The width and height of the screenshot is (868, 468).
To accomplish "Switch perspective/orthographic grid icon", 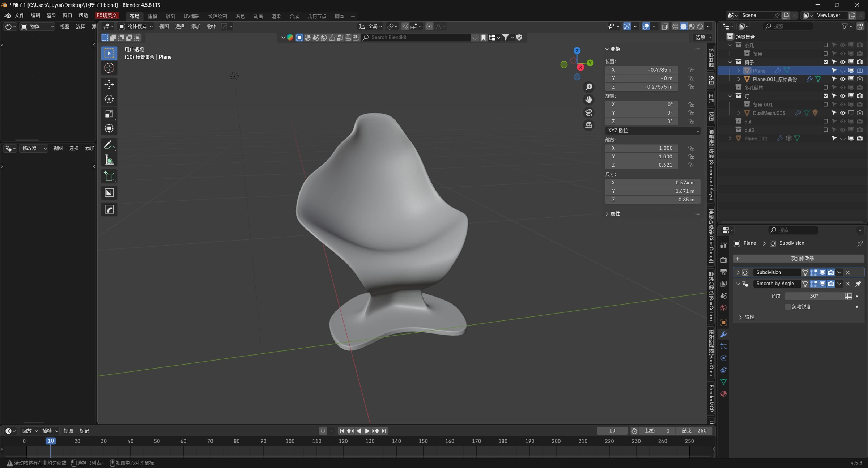I will pos(589,125).
